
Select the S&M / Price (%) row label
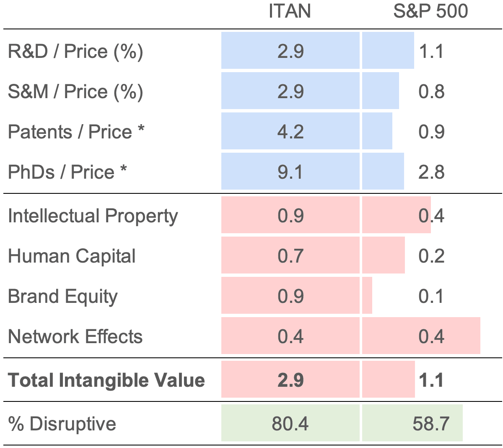[x=75, y=92]
